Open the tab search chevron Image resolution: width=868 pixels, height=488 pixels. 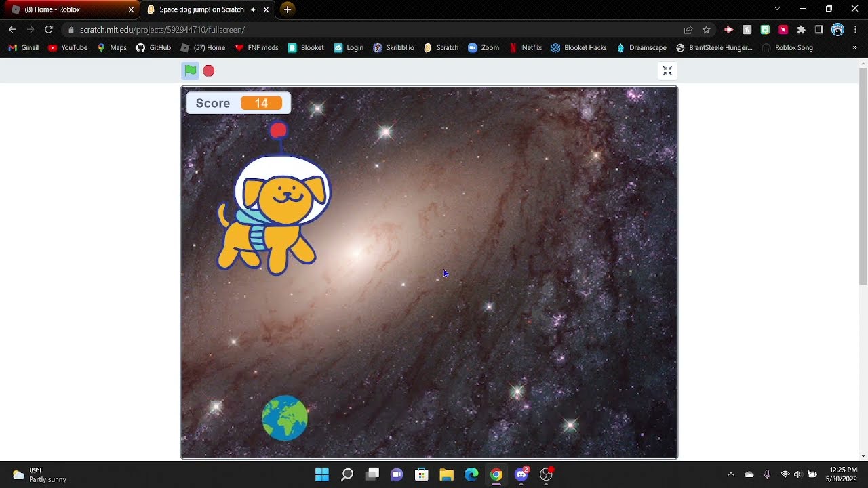click(x=777, y=9)
